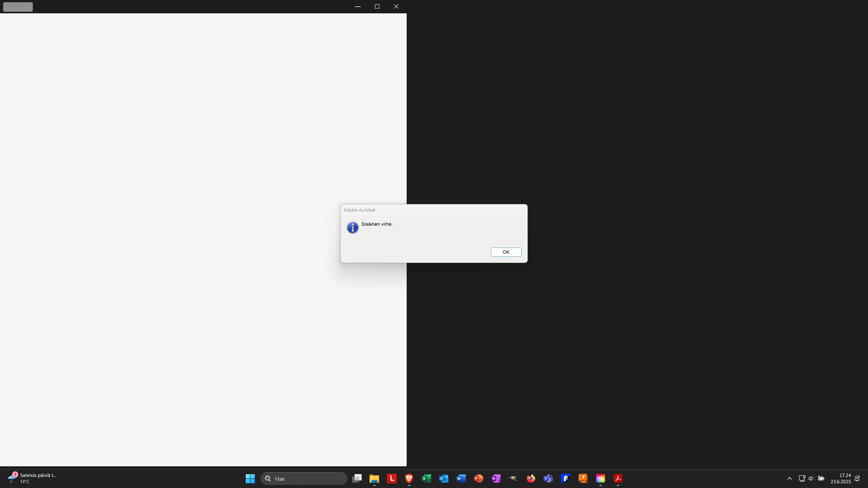Open Outlook from the taskbar
Image resolution: width=868 pixels, height=488 pixels.
[444, 478]
